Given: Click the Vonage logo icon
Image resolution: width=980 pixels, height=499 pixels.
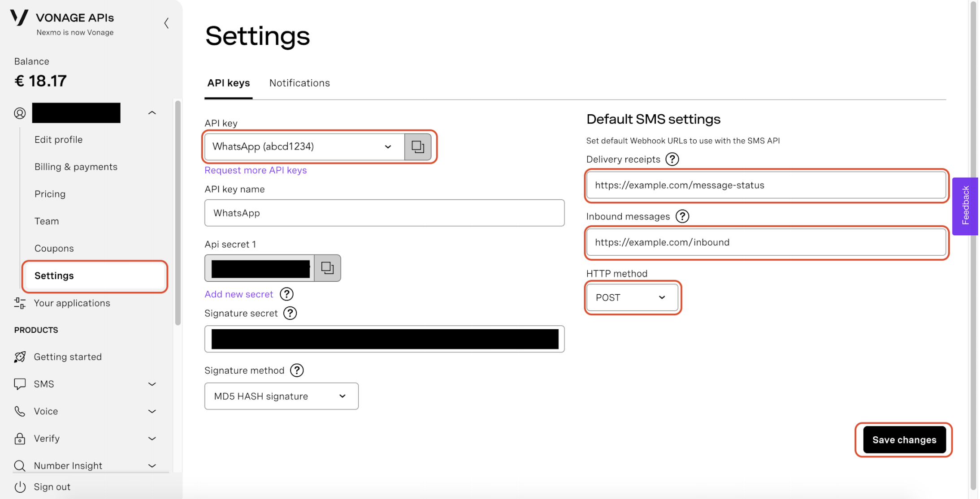Looking at the screenshot, I should 19,17.
